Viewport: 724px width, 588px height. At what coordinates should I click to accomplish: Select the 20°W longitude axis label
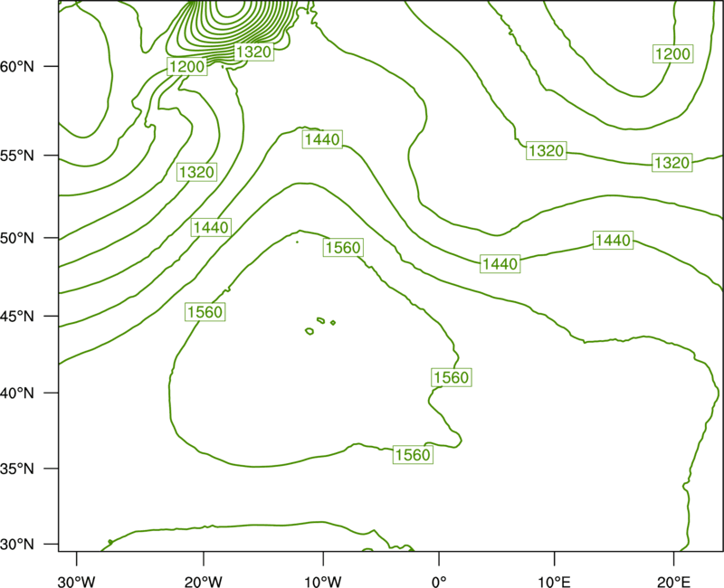tap(204, 582)
